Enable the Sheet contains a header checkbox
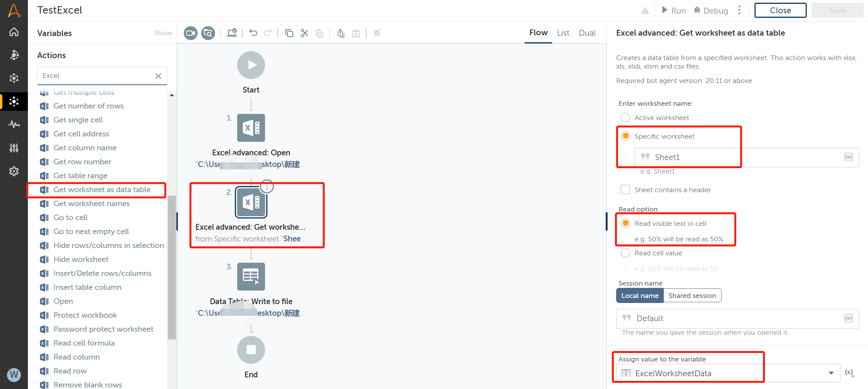 click(x=625, y=189)
